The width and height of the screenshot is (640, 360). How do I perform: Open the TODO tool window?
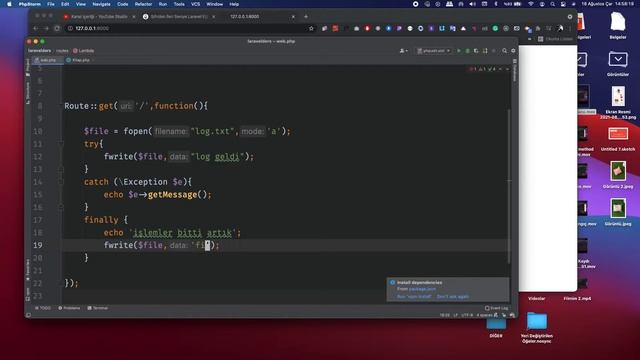click(43, 308)
